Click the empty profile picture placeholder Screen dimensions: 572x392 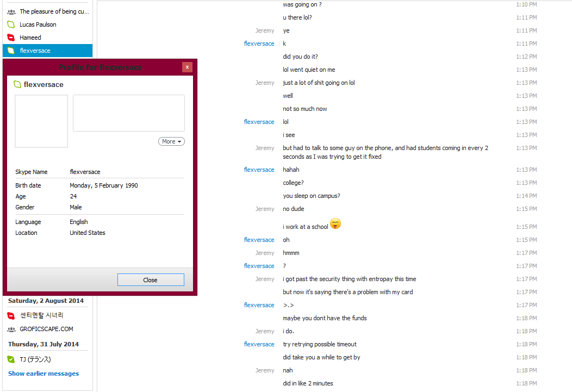click(41, 121)
